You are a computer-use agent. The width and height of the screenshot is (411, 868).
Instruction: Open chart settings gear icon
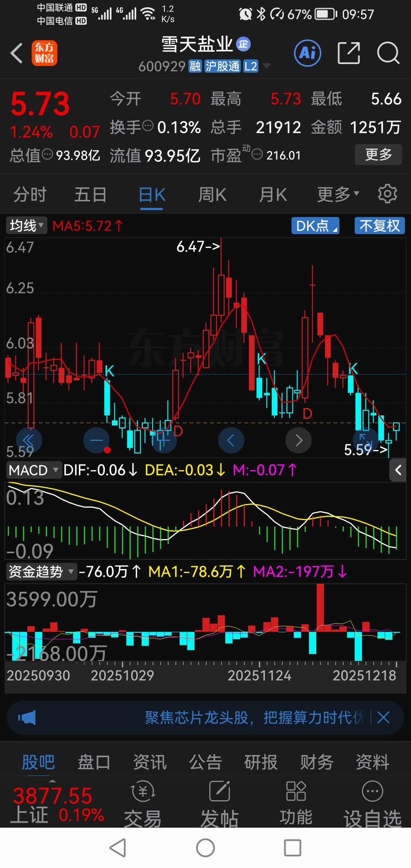387,194
